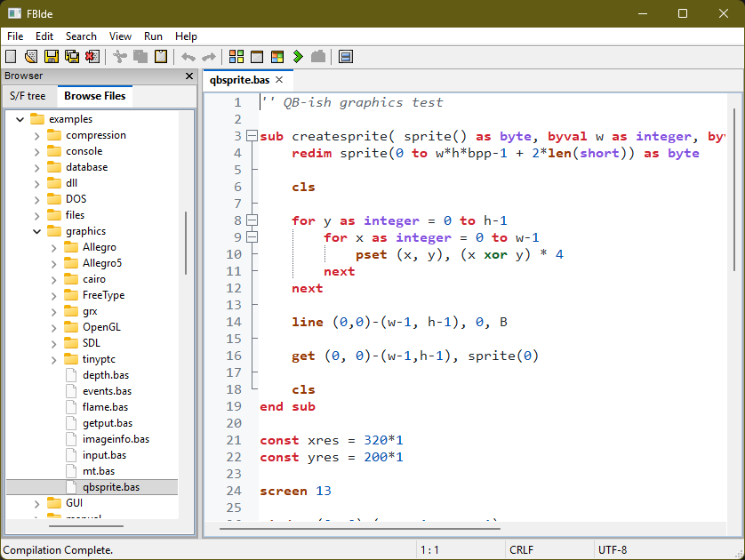This screenshot has width=745, height=560.
Task: Select imageinfo.bas in file browser
Action: 116,439
